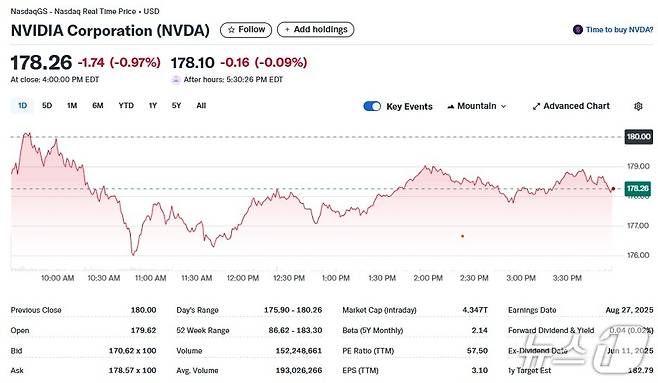The height and width of the screenshot is (383, 658).
Task: Click the 10:00 AM time axis label
Action: pyautogui.click(x=57, y=278)
